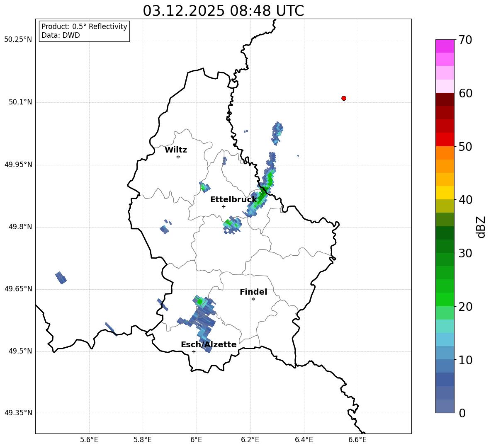Click the dark red colorbar segment below 60
The image size is (491, 448).
445,99
